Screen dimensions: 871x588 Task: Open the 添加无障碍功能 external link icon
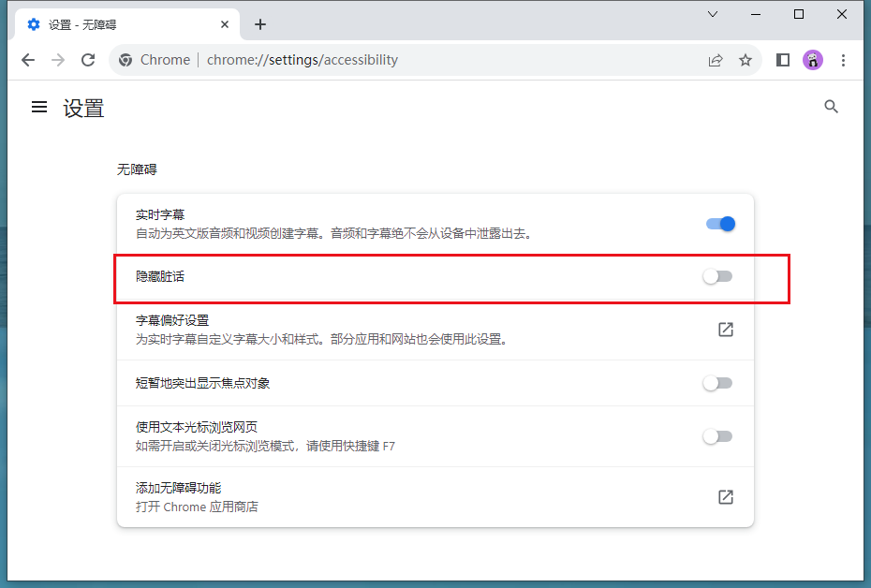[x=726, y=497]
